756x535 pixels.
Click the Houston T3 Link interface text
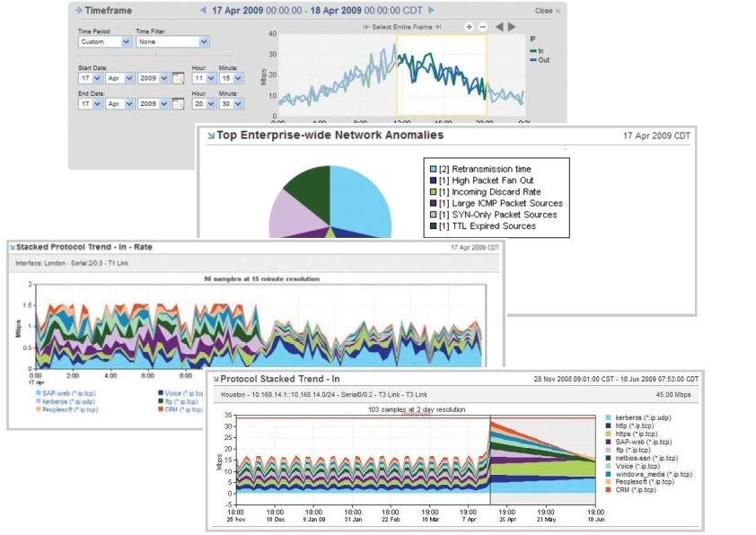pos(324,395)
